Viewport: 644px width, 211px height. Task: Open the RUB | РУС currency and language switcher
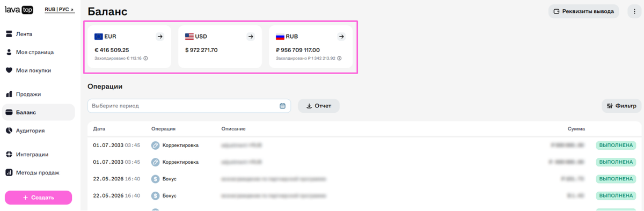[x=60, y=10]
